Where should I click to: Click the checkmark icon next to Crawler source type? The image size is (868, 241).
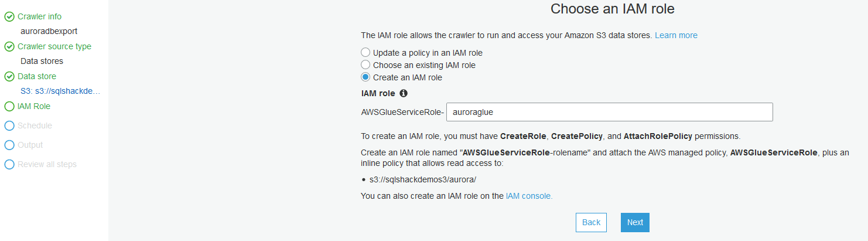[x=9, y=47]
